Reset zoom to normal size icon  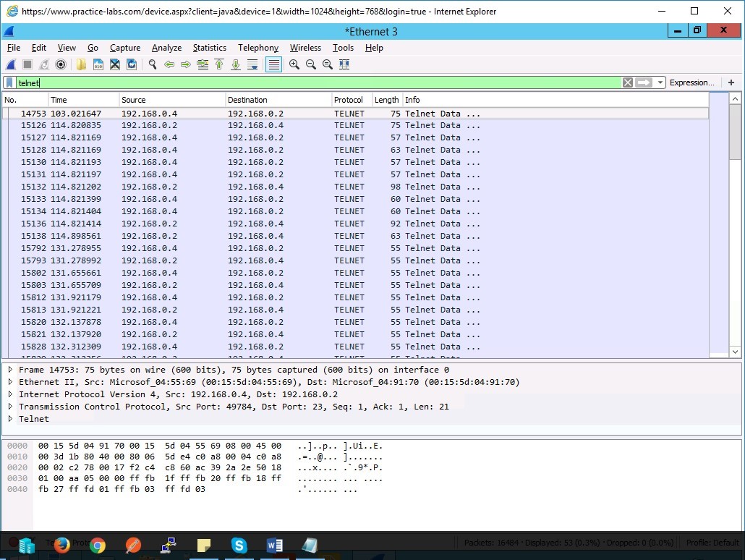tap(328, 64)
